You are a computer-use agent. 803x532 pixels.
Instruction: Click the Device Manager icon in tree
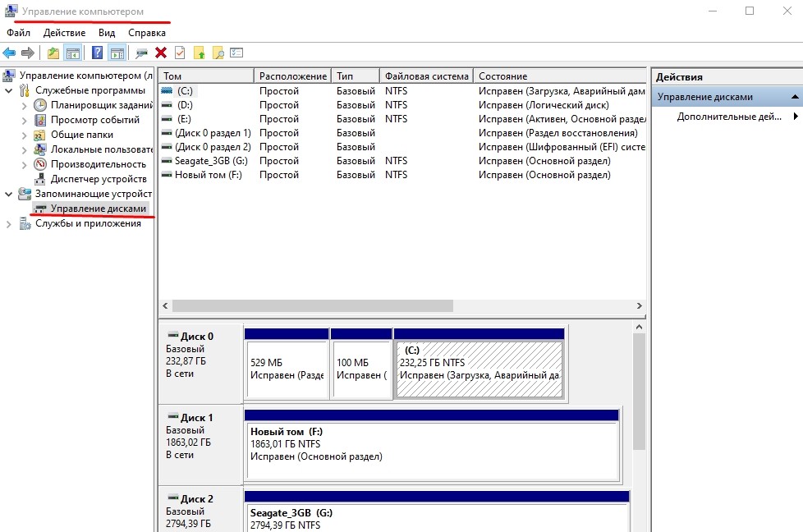click(40, 179)
